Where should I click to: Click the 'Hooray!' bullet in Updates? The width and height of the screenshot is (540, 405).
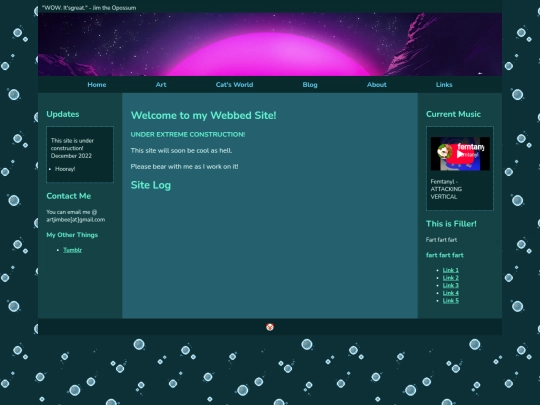coord(65,169)
